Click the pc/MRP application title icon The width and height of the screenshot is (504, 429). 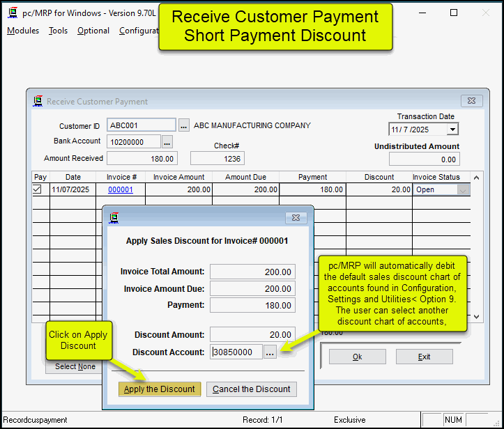point(12,13)
